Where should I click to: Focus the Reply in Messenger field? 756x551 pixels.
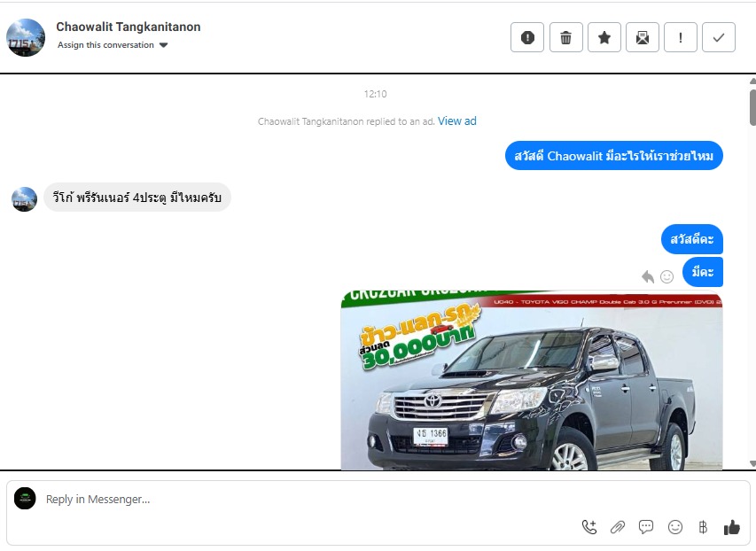pyautogui.click(x=378, y=499)
